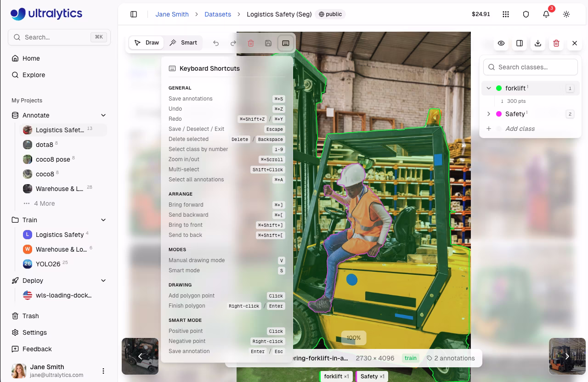This screenshot has width=588, height=382.
Task: Click the Ultralytics logo
Action: point(46,14)
